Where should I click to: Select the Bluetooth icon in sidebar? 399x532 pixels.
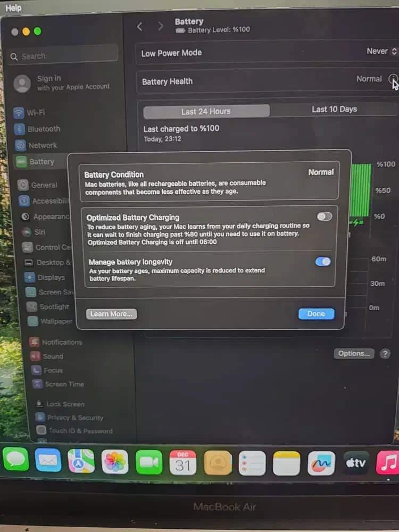(x=20, y=129)
